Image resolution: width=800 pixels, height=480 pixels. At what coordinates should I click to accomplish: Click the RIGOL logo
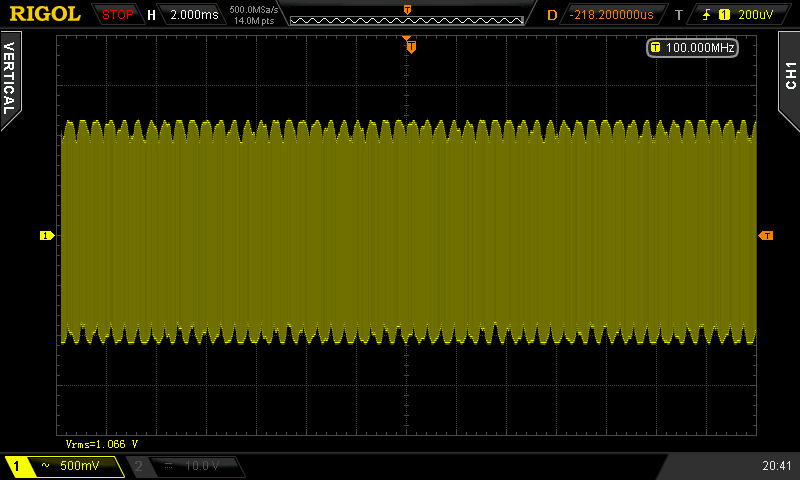pyautogui.click(x=45, y=14)
